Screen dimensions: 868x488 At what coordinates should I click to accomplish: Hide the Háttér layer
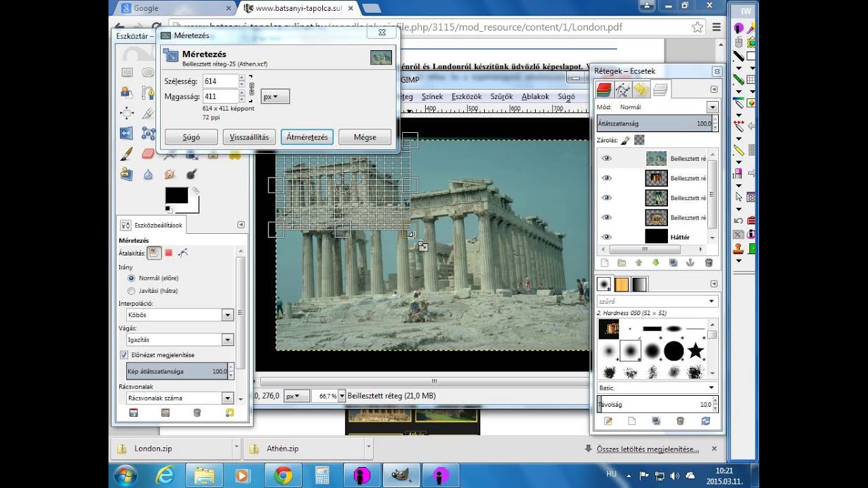607,237
